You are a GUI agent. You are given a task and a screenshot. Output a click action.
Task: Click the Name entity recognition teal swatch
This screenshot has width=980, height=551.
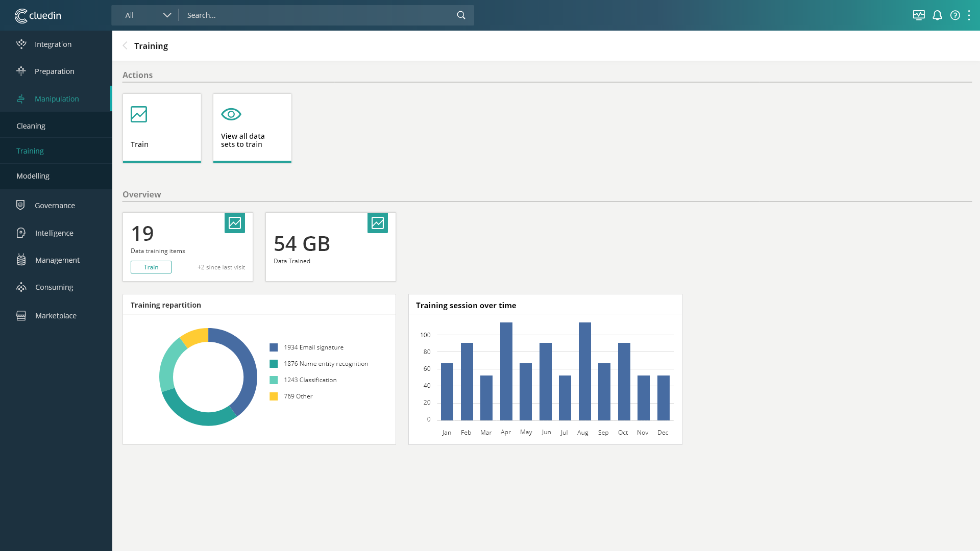pyautogui.click(x=274, y=364)
